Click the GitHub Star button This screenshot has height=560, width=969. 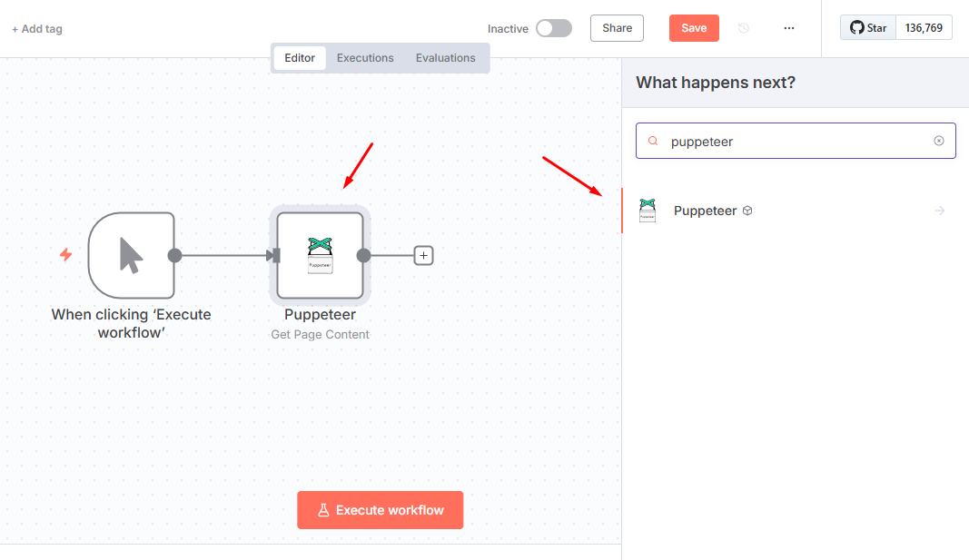click(867, 28)
